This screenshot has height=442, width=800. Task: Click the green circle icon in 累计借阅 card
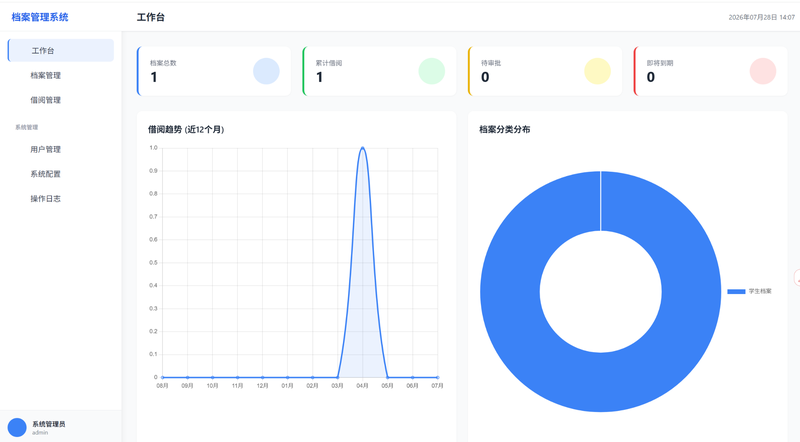tap(432, 71)
